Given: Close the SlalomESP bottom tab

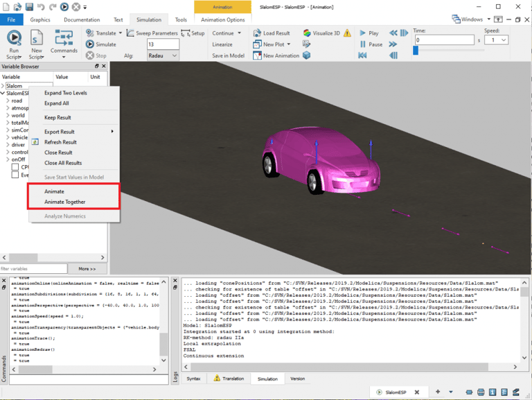Looking at the screenshot, I should [x=417, y=392].
